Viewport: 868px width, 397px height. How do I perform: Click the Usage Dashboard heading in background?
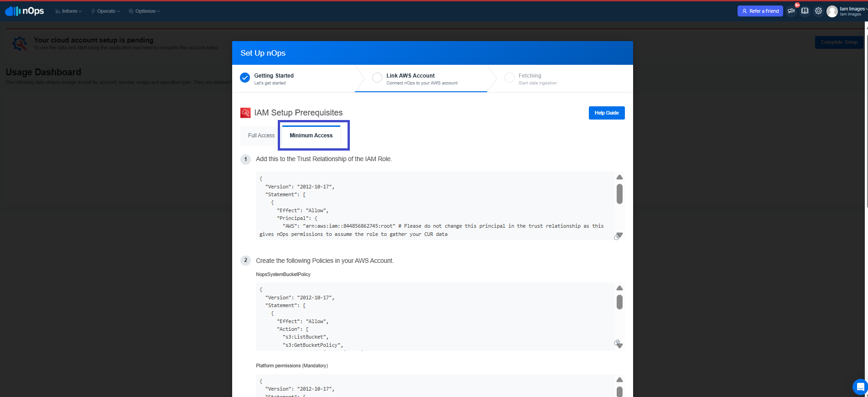(x=43, y=72)
